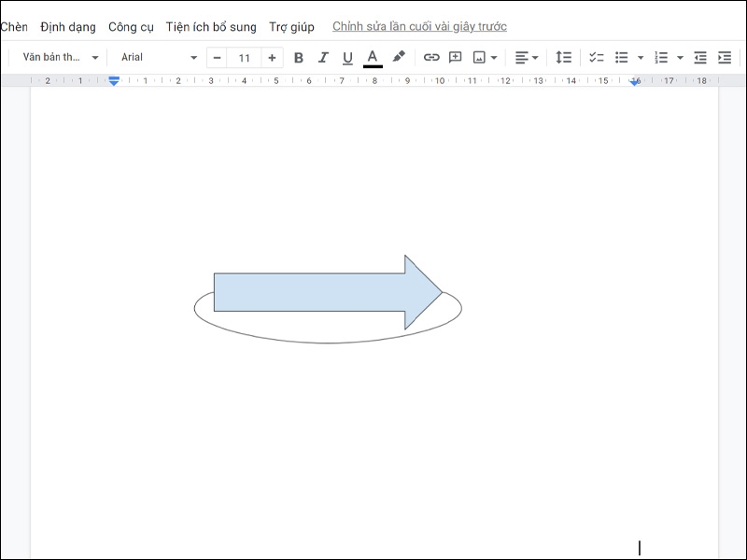Screen dimensions: 747x560
Task: Click 'Chỉnh sửa lần cuối vài giây trước' link
Action: [419, 27]
